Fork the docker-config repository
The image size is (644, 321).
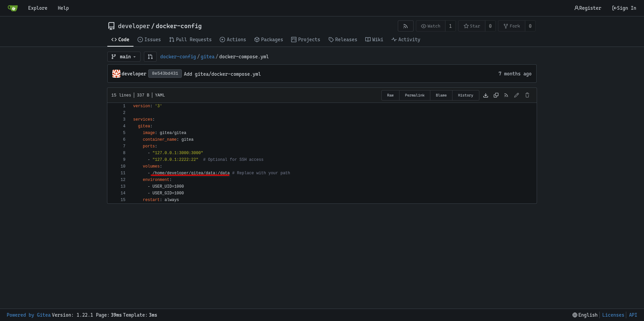512,26
